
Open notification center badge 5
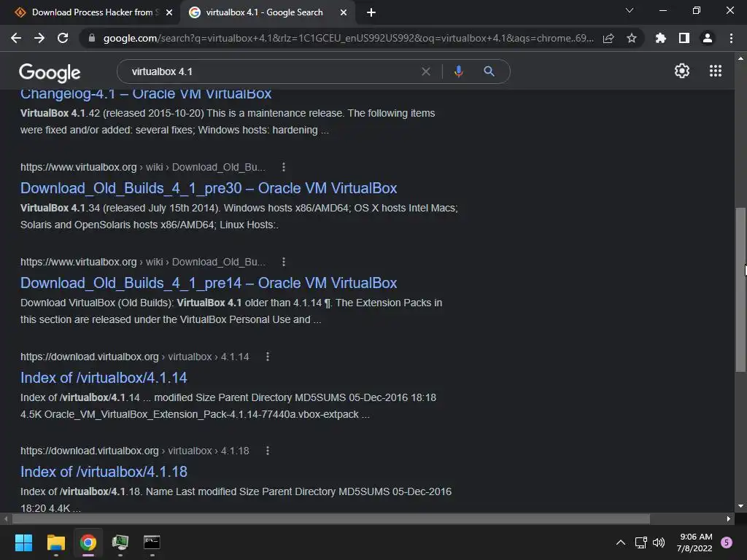(727, 542)
